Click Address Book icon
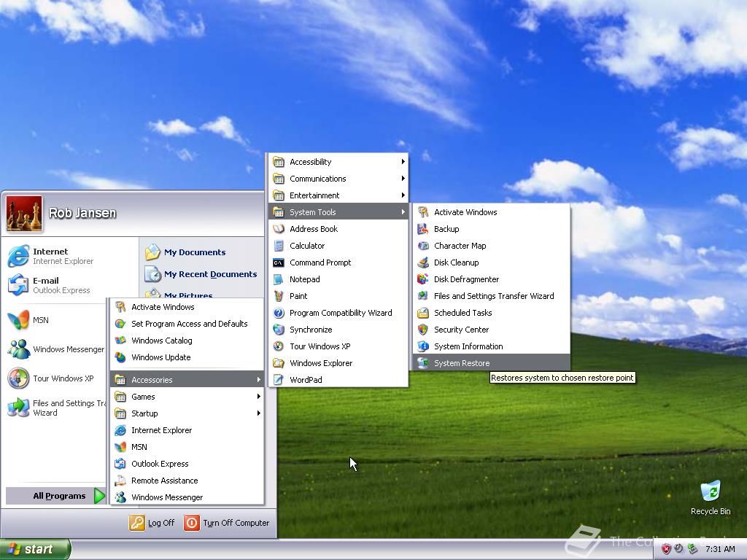 coord(279,229)
